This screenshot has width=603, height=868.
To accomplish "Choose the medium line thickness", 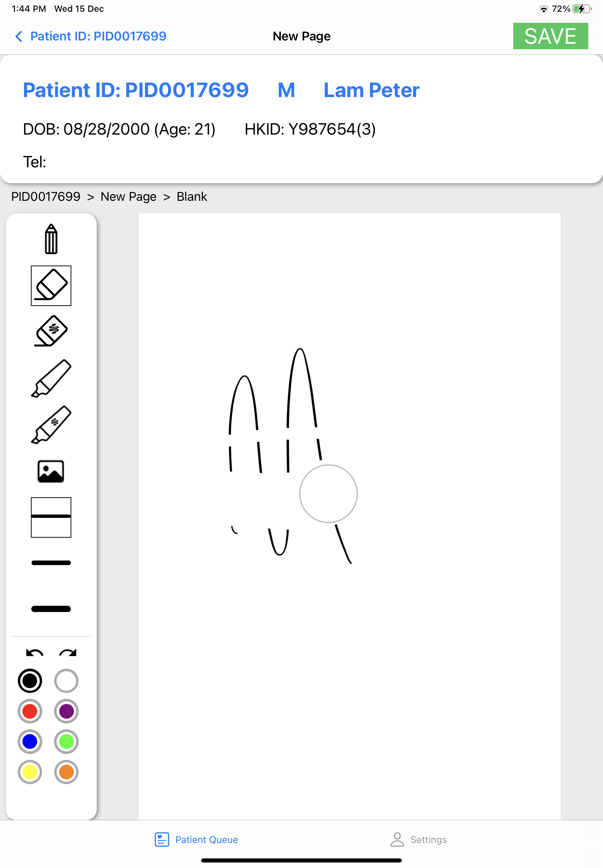I will pos(51,563).
